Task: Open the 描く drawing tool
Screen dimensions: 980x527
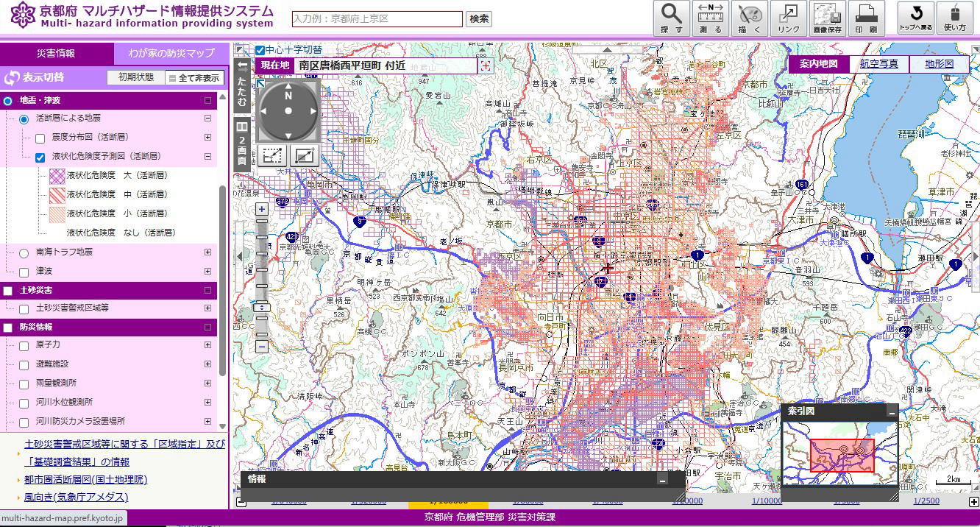Action: pyautogui.click(x=749, y=18)
